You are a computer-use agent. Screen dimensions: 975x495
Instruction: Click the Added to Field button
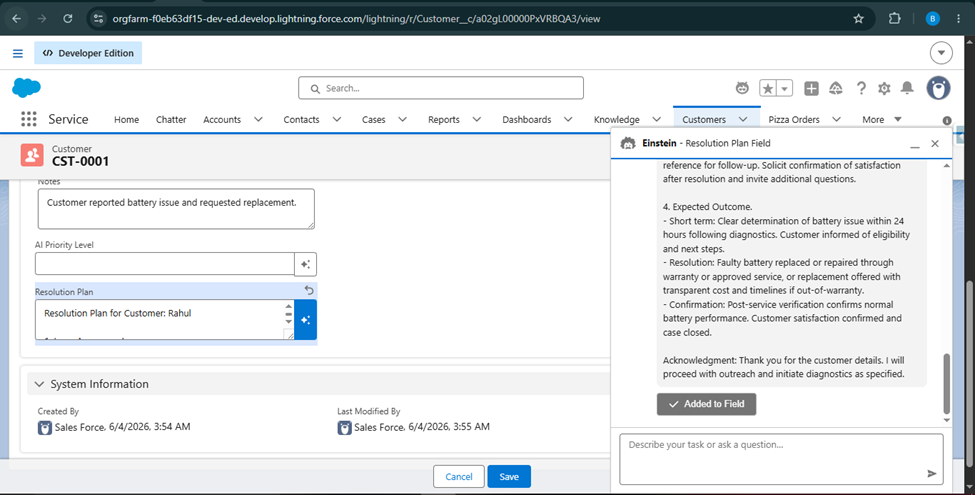point(706,404)
